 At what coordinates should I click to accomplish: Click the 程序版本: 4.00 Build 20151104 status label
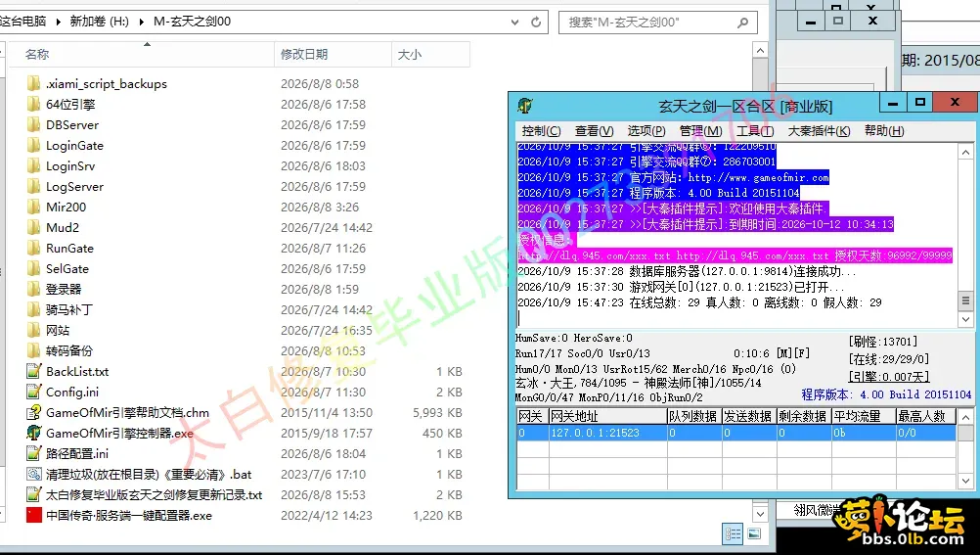pos(886,394)
